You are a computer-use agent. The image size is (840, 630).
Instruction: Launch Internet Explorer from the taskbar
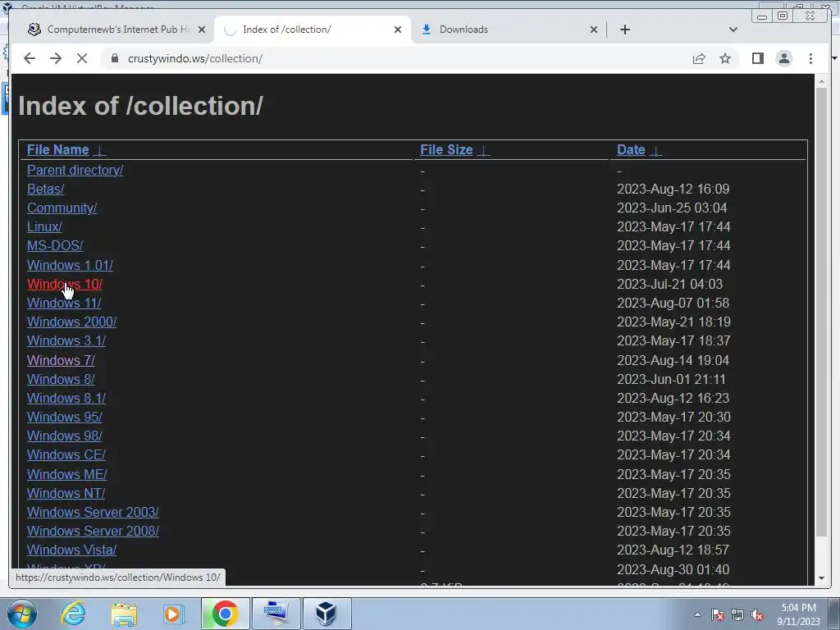point(73,614)
